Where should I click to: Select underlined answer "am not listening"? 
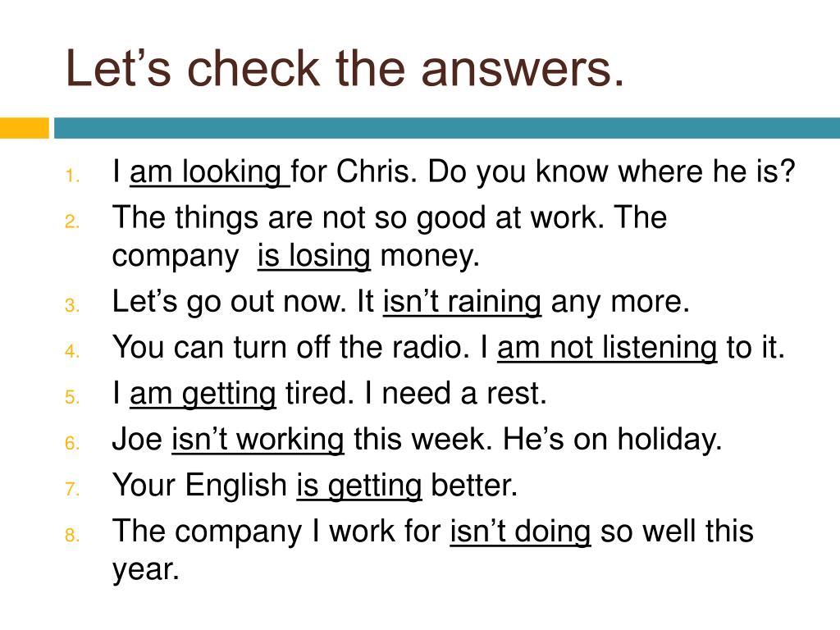607,348
